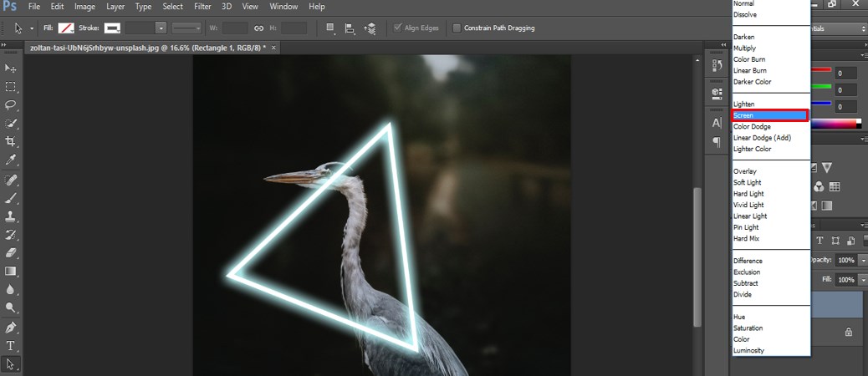Image resolution: width=868 pixels, height=376 pixels.
Task: Click the Photoshop Ps logo icon
Action: click(9, 7)
